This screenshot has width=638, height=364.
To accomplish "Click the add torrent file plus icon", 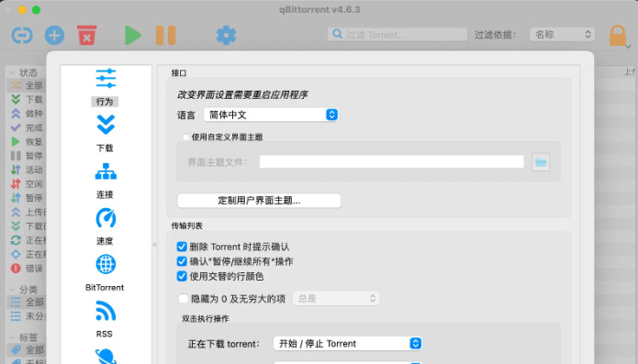I will click(x=54, y=35).
